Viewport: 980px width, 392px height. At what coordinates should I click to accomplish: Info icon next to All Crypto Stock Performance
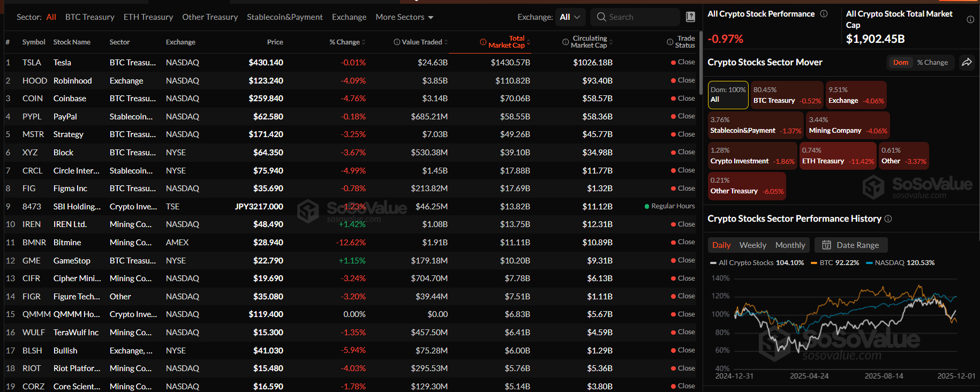click(x=824, y=14)
